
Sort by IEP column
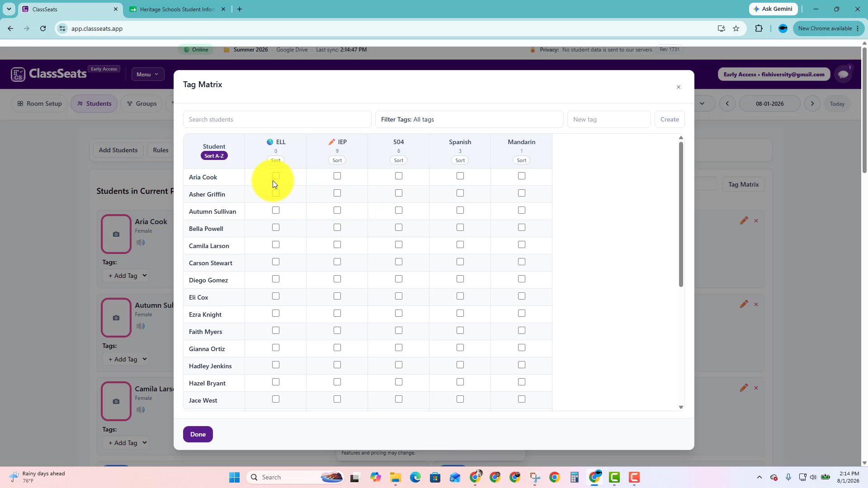click(337, 160)
